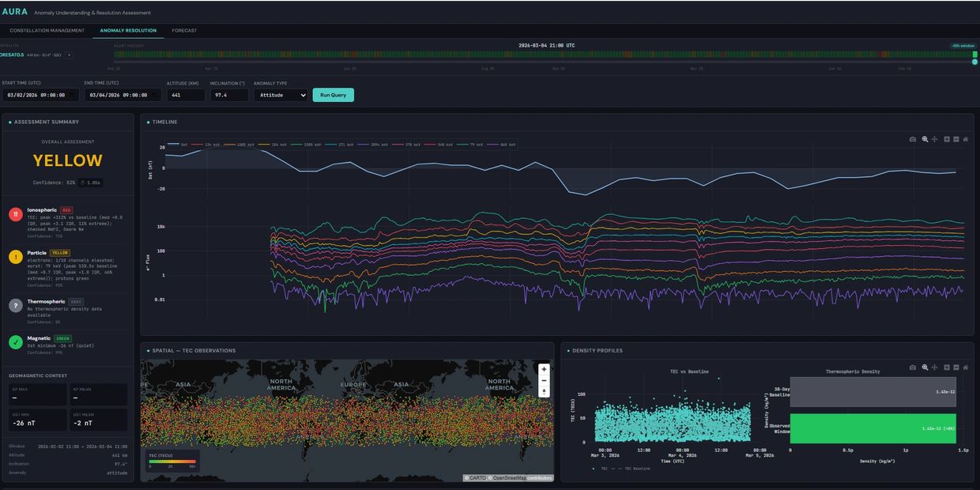Toggle TEC Baseline legend entry
This screenshot has width=980, height=490.
pos(634,469)
